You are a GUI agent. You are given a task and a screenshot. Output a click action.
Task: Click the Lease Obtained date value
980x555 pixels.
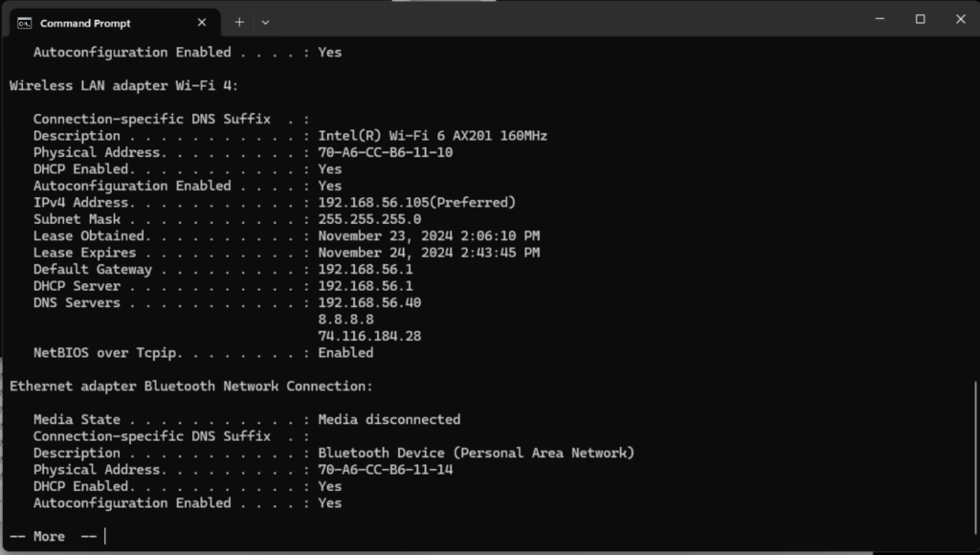tap(429, 236)
